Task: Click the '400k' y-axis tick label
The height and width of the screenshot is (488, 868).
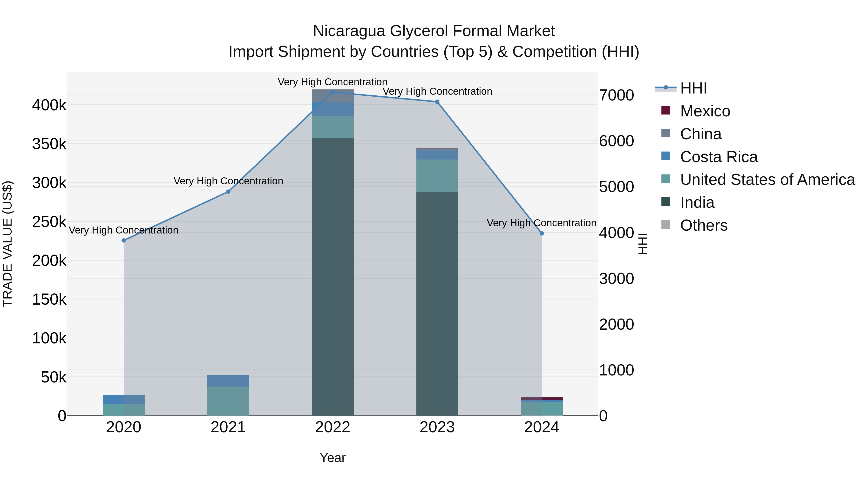Action: point(49,105)
